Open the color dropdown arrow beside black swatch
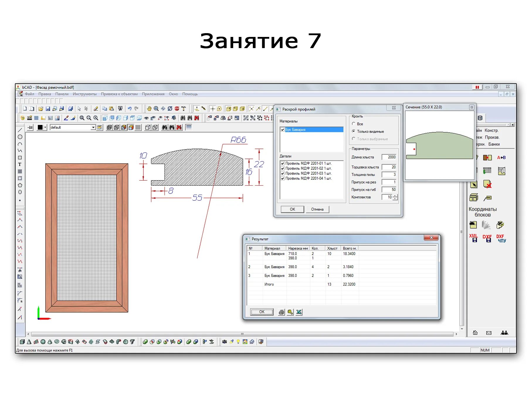The image size is (532, 399). point(45,128)
